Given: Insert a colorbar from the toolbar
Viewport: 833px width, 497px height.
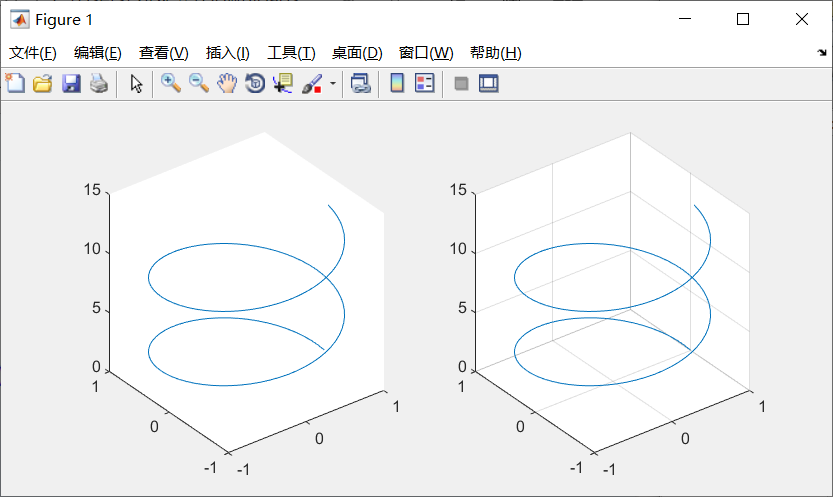Looking at the screenshot, I should (x=397, y=83).
